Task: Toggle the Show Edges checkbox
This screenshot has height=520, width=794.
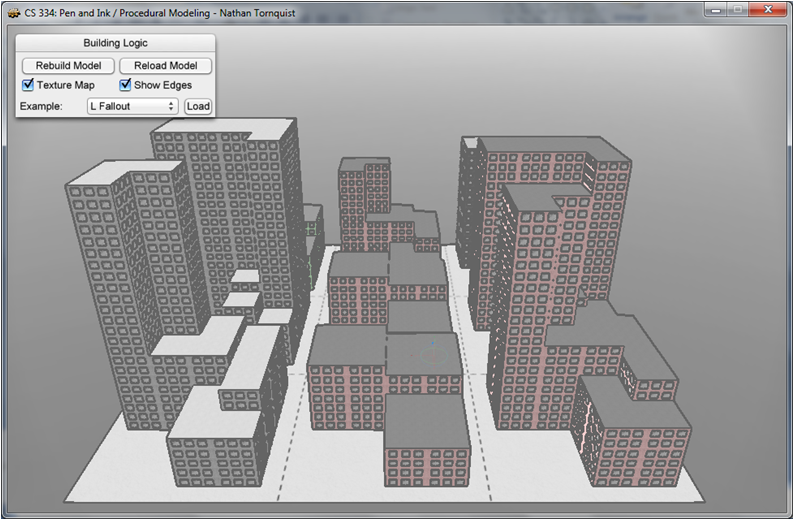Action: [125, 85]
